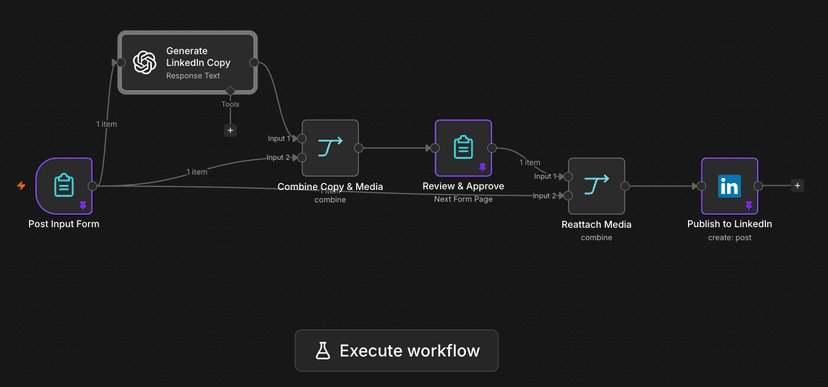Select the Combine Copy & Media merge icon

click(331, 148)
